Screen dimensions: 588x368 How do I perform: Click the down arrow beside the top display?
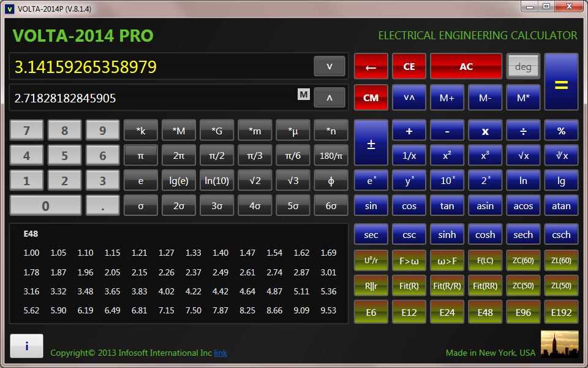click(330, 66)
